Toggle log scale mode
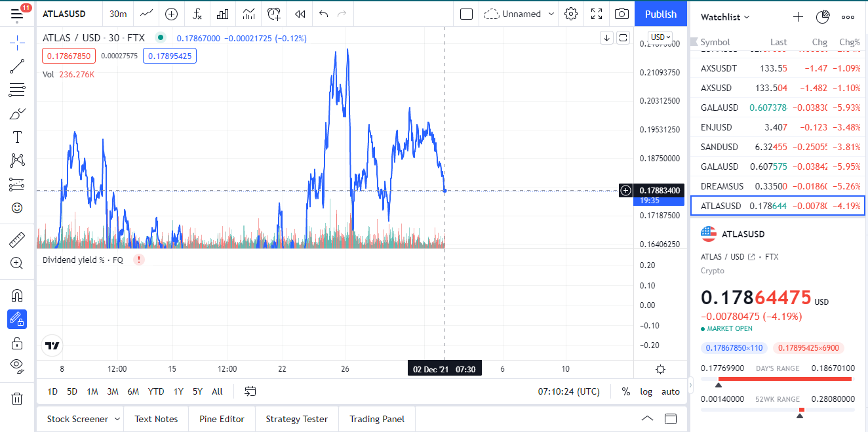Screen dimensions: 868x432 pyautogui.click(x=646, y=391)
